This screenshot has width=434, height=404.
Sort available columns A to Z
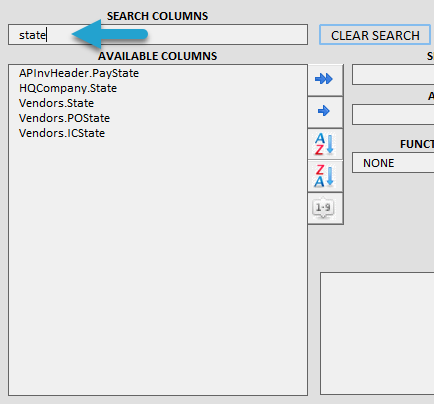click(x=325, y=144)
